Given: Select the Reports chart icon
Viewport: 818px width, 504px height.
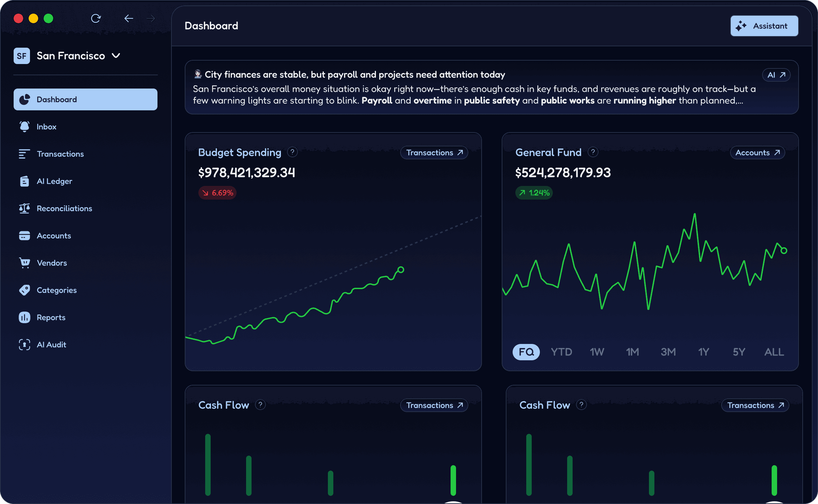Looking at the screenshot, I should click(24, 317).
